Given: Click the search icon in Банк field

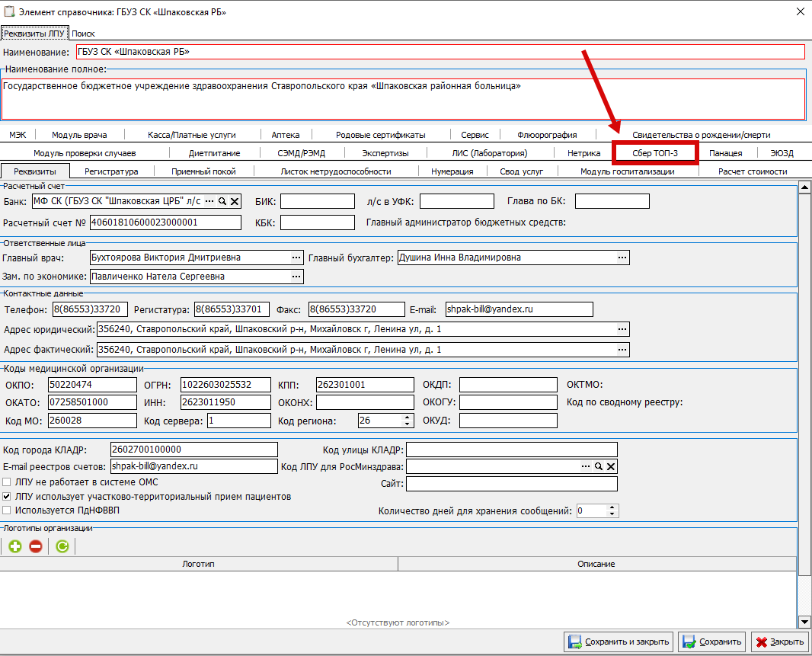Looking at the screenshot, I should 222,201.
